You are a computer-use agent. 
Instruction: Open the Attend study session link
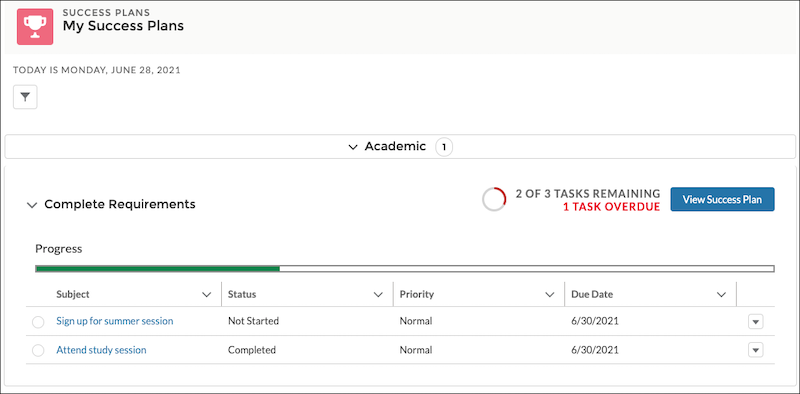click(x=101, y=350)
